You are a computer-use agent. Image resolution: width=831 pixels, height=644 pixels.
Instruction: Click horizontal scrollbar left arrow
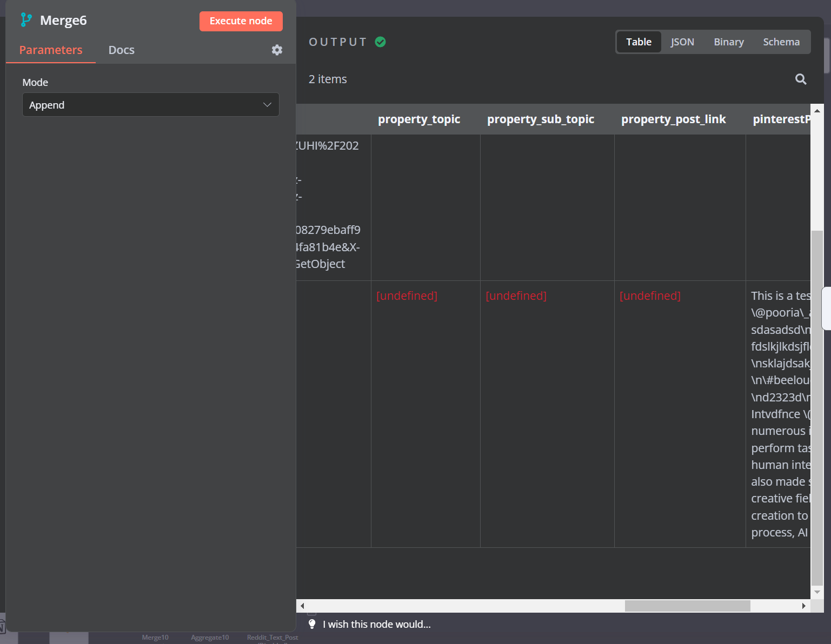click(302, 606)
